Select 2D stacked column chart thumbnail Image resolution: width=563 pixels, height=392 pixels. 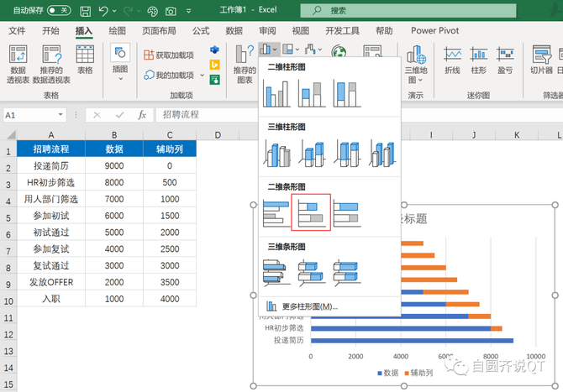pos(311,94)
